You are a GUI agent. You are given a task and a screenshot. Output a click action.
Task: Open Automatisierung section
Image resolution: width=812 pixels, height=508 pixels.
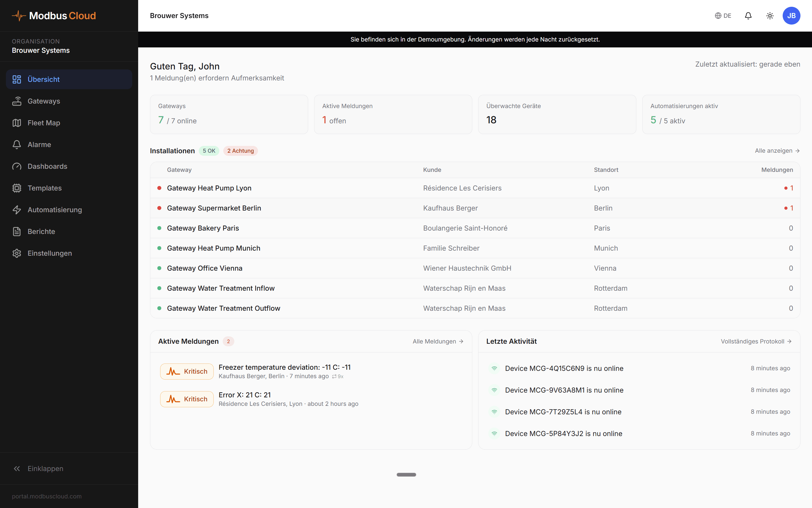(x=69, y=210)
